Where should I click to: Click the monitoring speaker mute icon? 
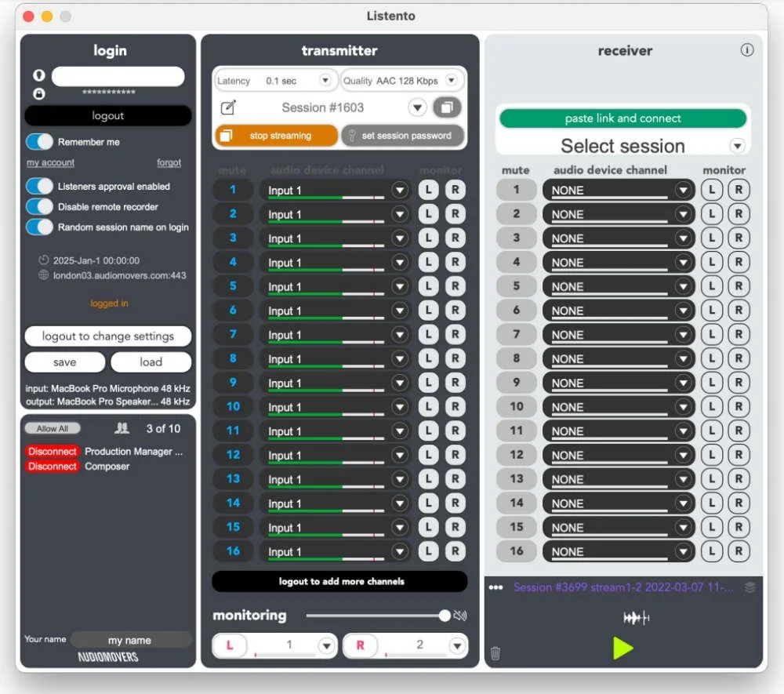(x=460, y=616)
